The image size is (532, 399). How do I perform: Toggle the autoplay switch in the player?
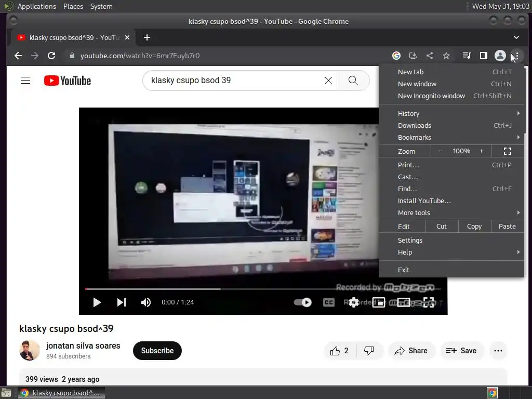(x=303, y=302)
